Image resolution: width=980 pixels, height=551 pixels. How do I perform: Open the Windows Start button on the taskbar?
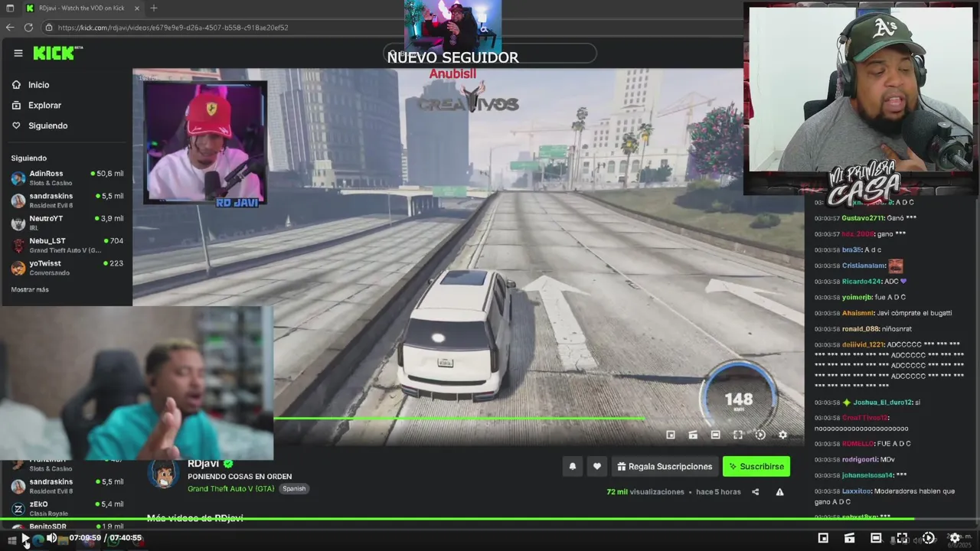[11, 541]
